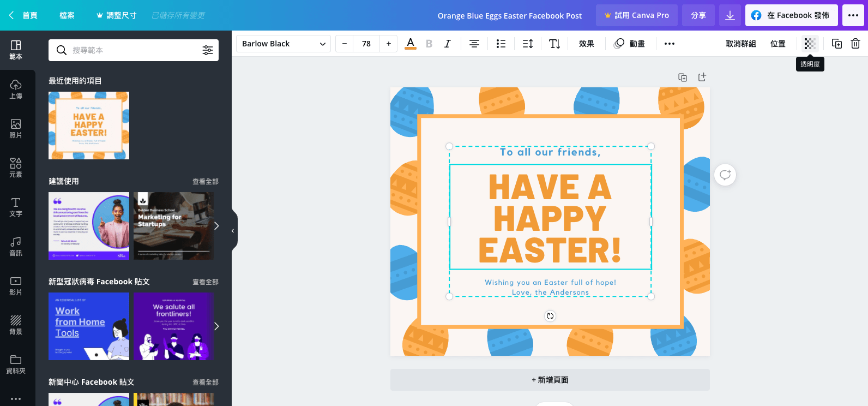
Task: Add a comment using speech bubble icon
Action: (x=725, y=175)
